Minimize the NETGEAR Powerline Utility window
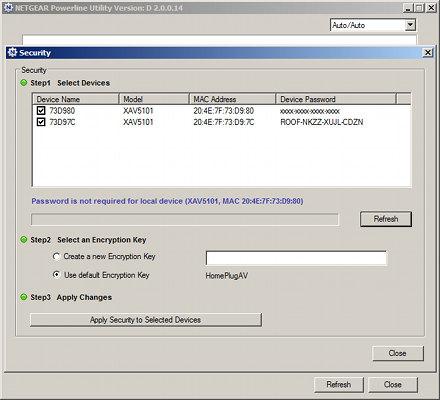 tap(408, 8)
